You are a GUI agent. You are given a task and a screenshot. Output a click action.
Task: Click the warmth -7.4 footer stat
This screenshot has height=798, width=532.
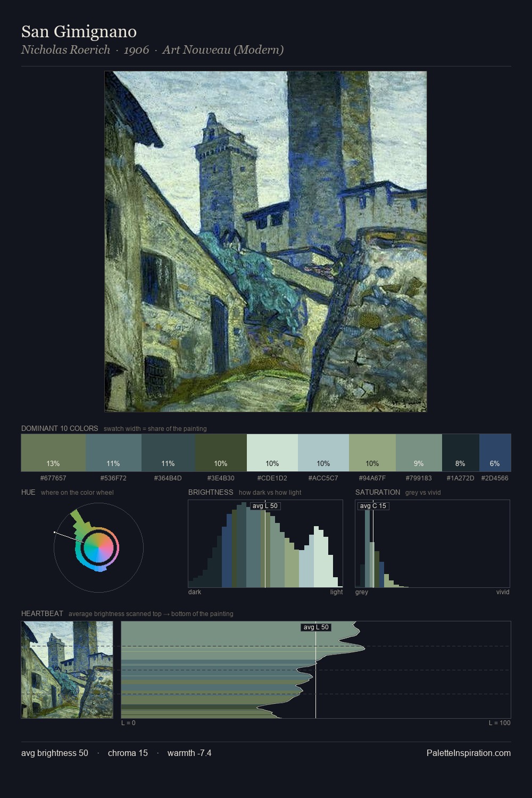tap(189, 753)
